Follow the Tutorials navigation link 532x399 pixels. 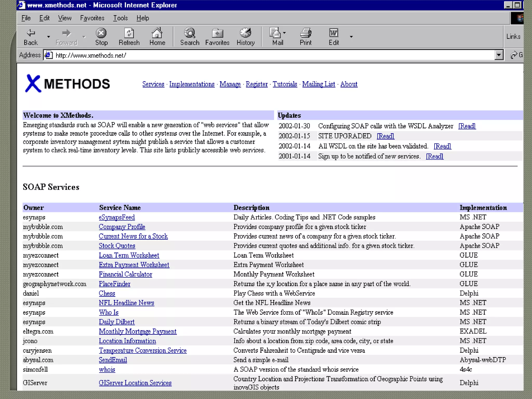tap(285, 84)
